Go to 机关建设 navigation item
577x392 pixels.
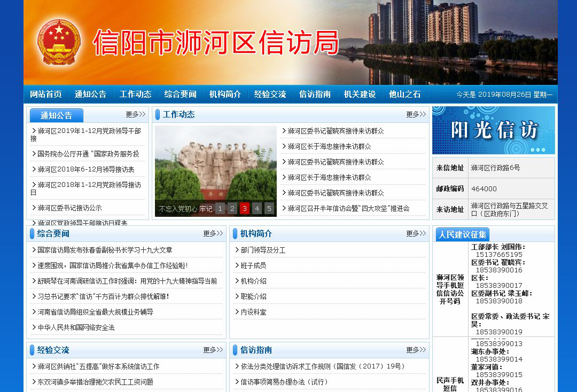(x=360, y=94)
